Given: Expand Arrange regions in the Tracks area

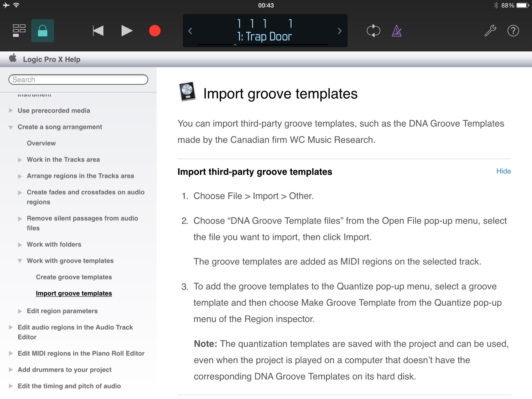Looking at the screenshot, I should tap(20, 176).
